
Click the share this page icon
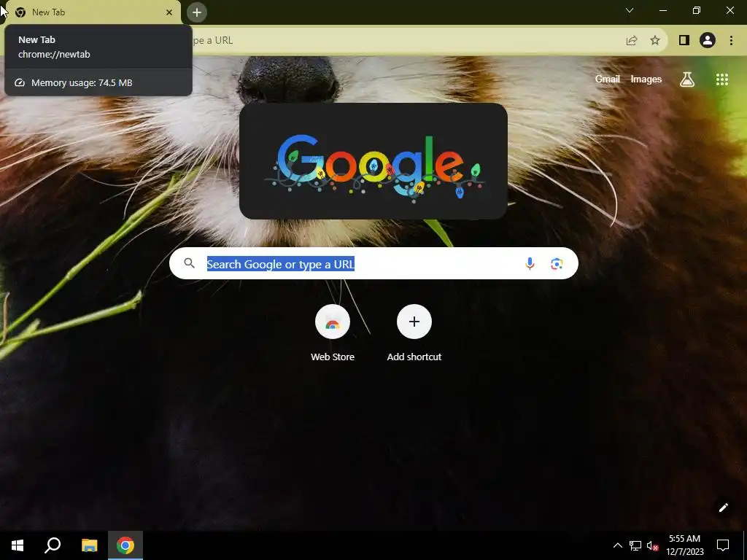632,41
